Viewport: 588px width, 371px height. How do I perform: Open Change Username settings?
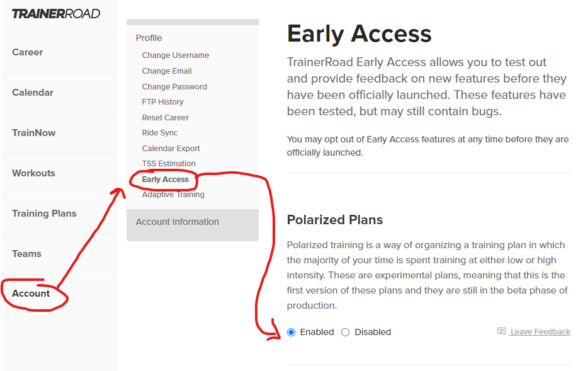[x=176, y=55]
